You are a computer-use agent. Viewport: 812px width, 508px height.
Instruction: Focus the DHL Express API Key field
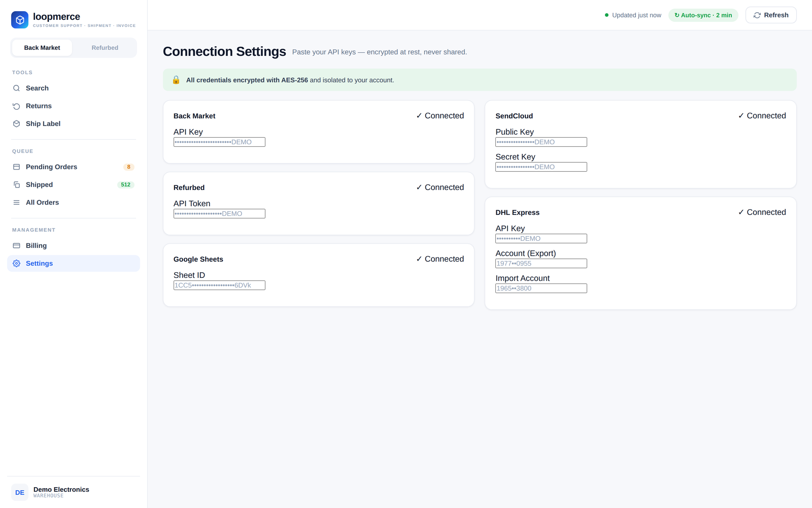[541, 239]
